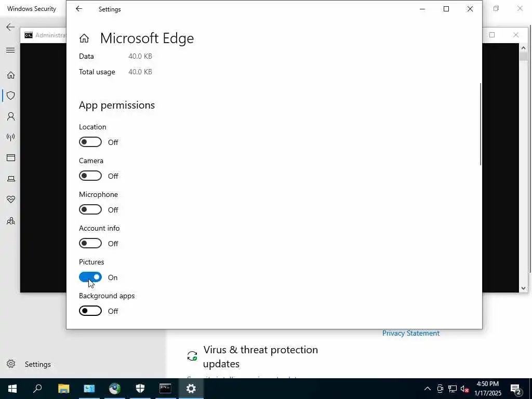
Task: Select Virus & threat protection shield icon
Action: click(11, 96)
